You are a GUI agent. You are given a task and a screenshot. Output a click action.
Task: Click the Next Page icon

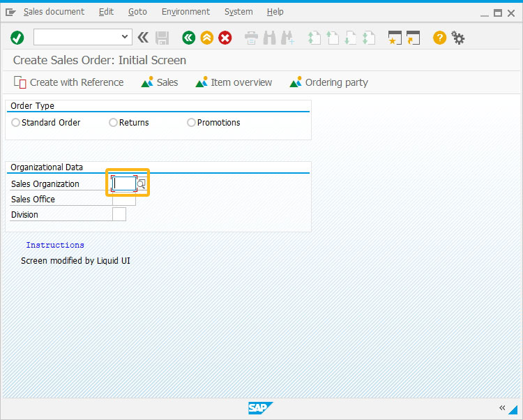pyautogui.click(x=350, y=38)
